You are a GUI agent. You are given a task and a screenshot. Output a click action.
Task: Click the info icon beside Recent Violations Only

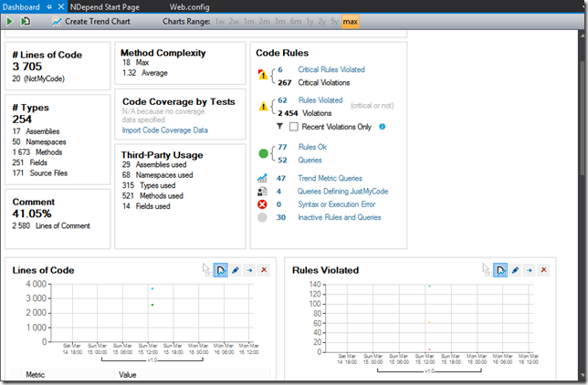(383, 127)
